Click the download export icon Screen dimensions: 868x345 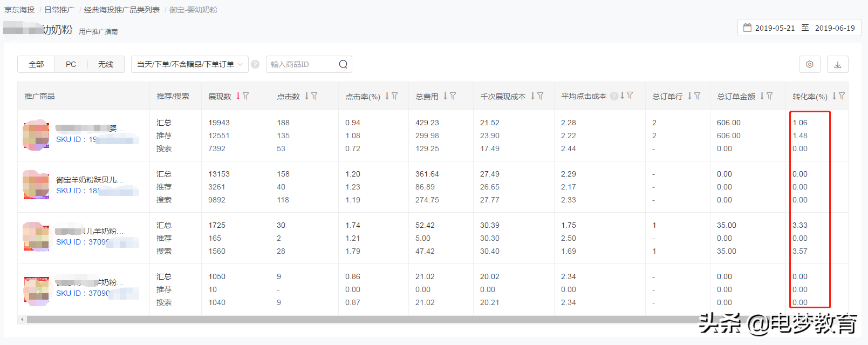pyautogui.click(x=837, y=64)
